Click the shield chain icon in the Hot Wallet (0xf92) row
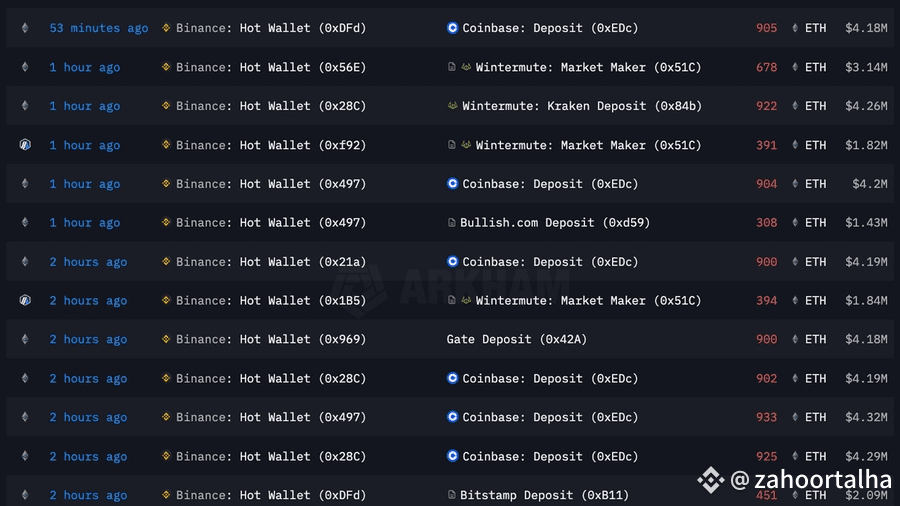 (x=25, y=145)
